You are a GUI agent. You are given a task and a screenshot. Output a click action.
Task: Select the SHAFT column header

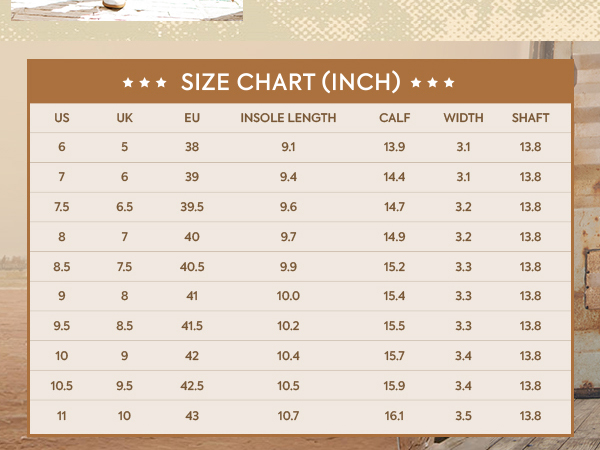point(530,118)
